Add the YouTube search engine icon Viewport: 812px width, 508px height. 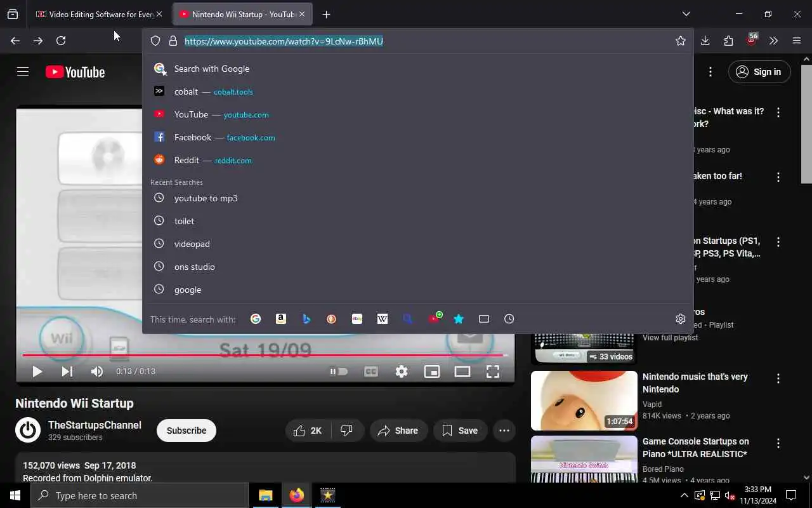[435, 318]
